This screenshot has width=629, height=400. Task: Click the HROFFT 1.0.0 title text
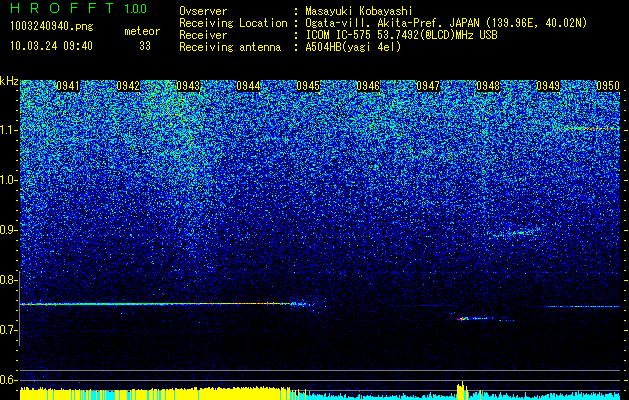(79, 8)
